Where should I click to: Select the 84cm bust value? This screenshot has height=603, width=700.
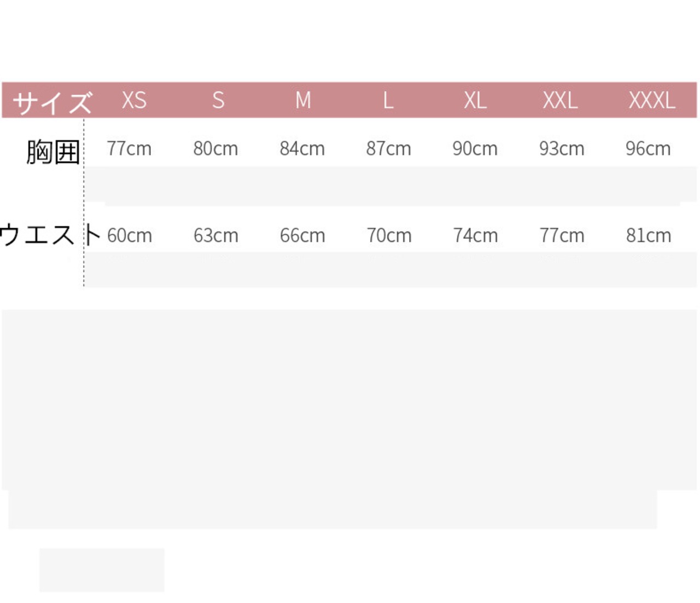[x=302, y=148]
